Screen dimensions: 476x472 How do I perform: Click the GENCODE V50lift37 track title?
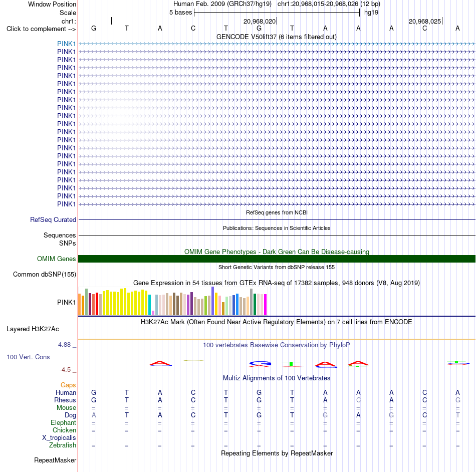276,37
